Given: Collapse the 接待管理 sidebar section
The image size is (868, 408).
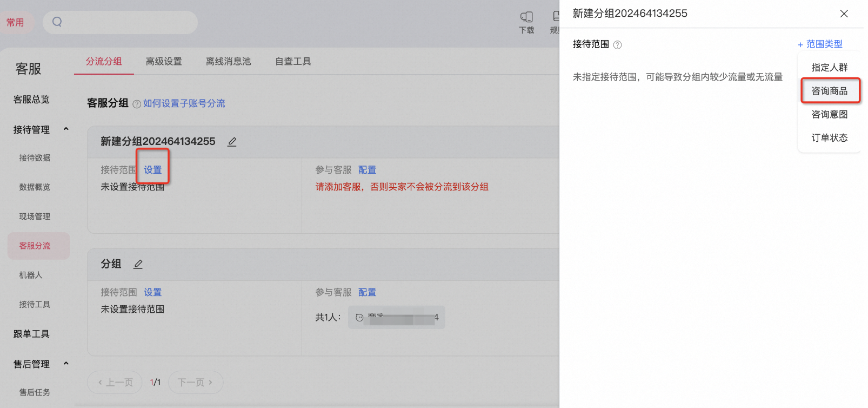Looking at the screenshot, I should click(x=66, y=129).
